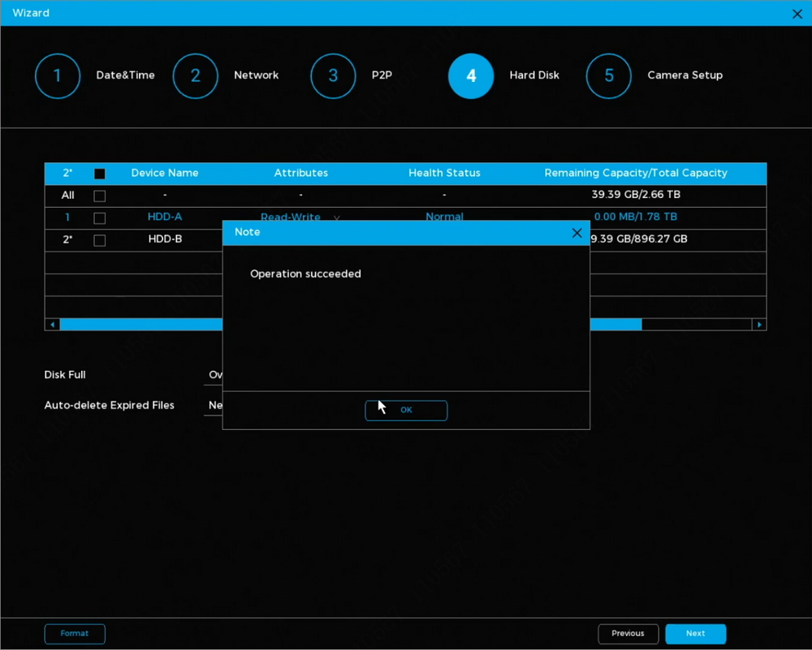Open the Disk Full dropdown

pyautogui.click(x=215, y=375)
